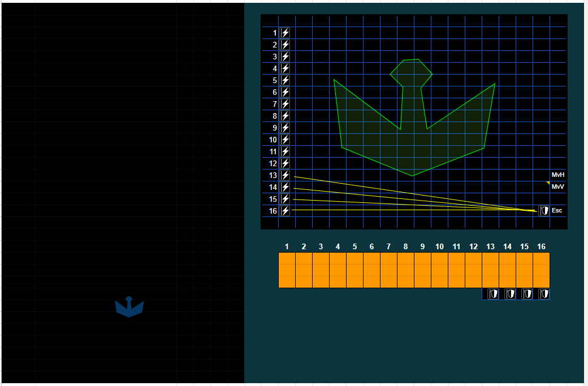Click the MvH label
The width and height of the screenshot is (588, 386).
coord(557,175)
